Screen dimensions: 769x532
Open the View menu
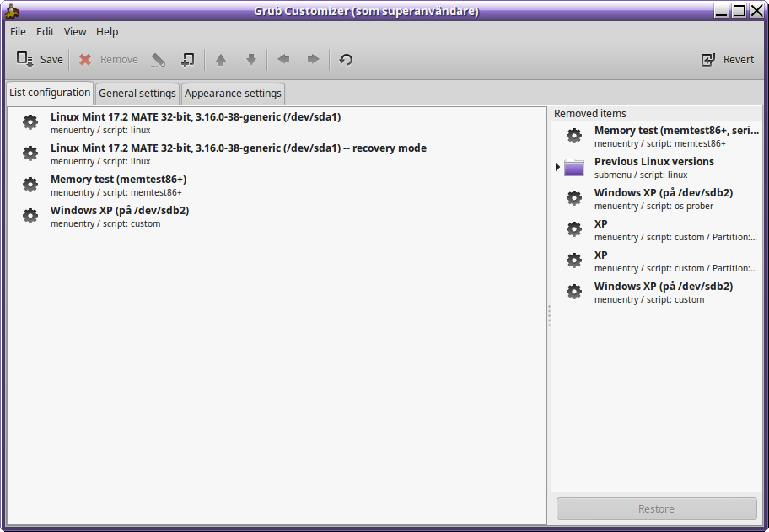point(75,31)
